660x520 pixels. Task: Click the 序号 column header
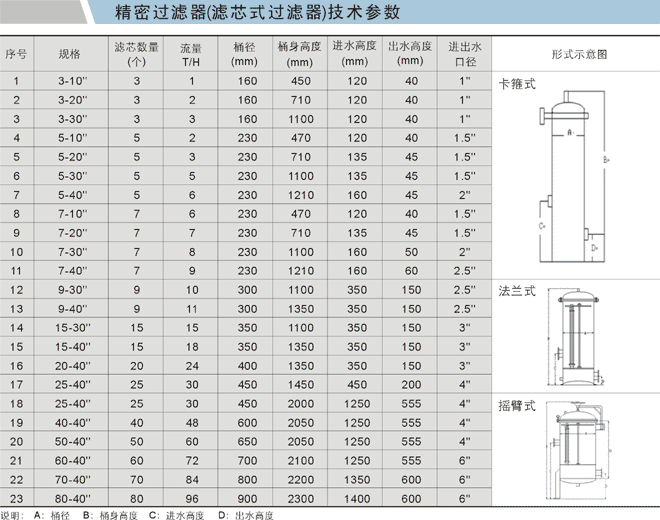(16, 53)
